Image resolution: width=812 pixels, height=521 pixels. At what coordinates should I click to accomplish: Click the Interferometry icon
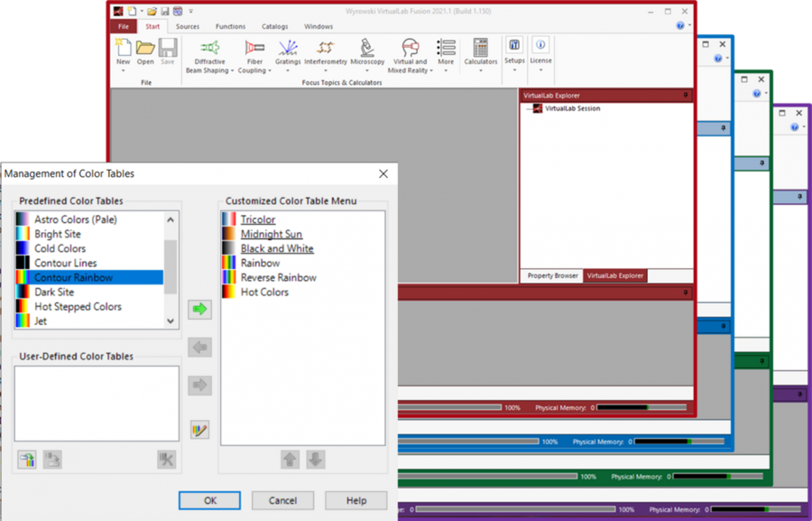point(326,48)
